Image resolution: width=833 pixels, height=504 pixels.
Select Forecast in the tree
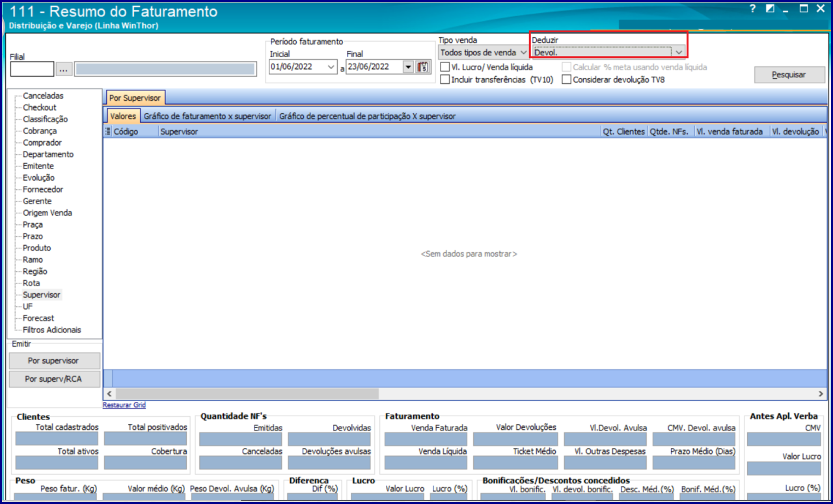tap(38, 318)
